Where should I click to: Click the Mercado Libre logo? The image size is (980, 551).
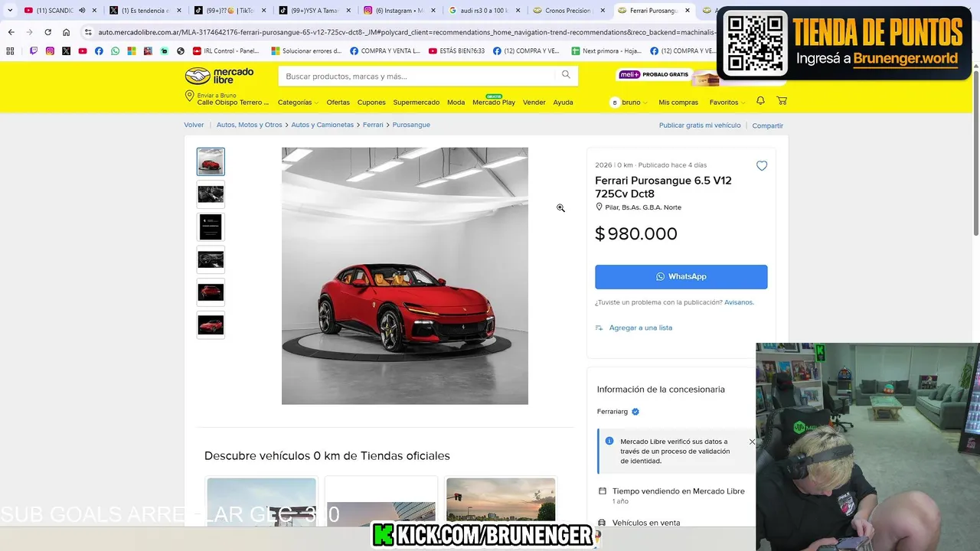pyautogui.click(x=219, y=76)
